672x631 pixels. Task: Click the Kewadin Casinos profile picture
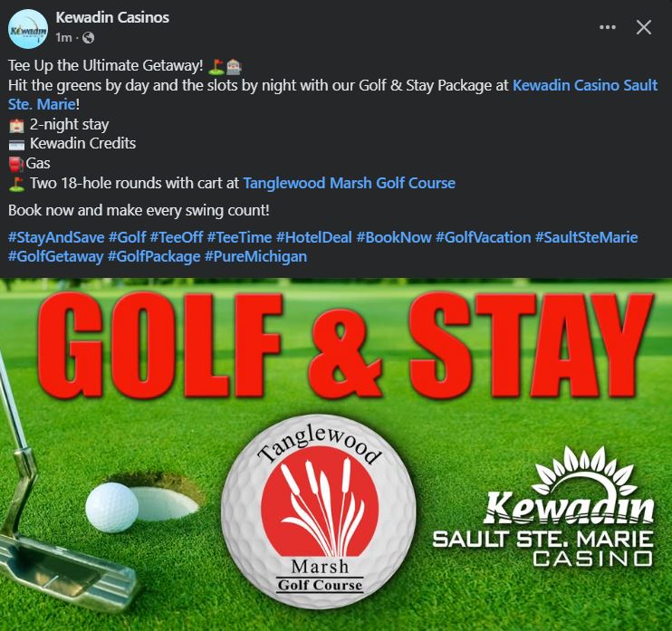[x=28, y=28]
